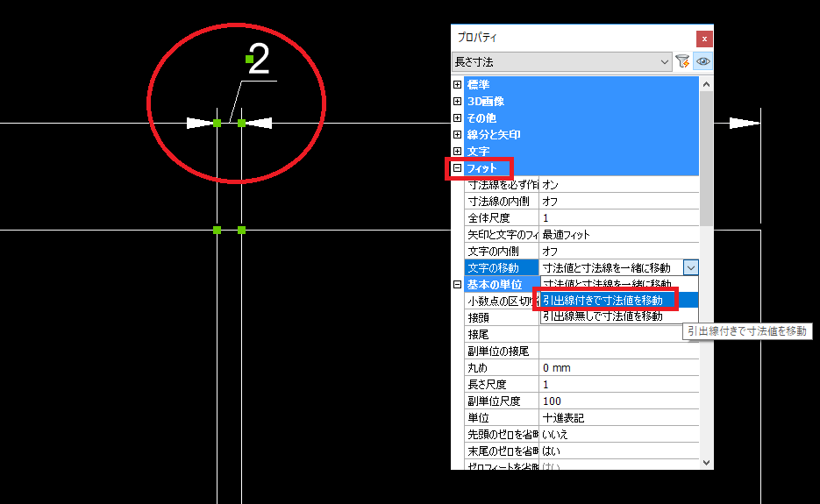
Task: Expand the 標準 category
Action: tap(457, 84)
